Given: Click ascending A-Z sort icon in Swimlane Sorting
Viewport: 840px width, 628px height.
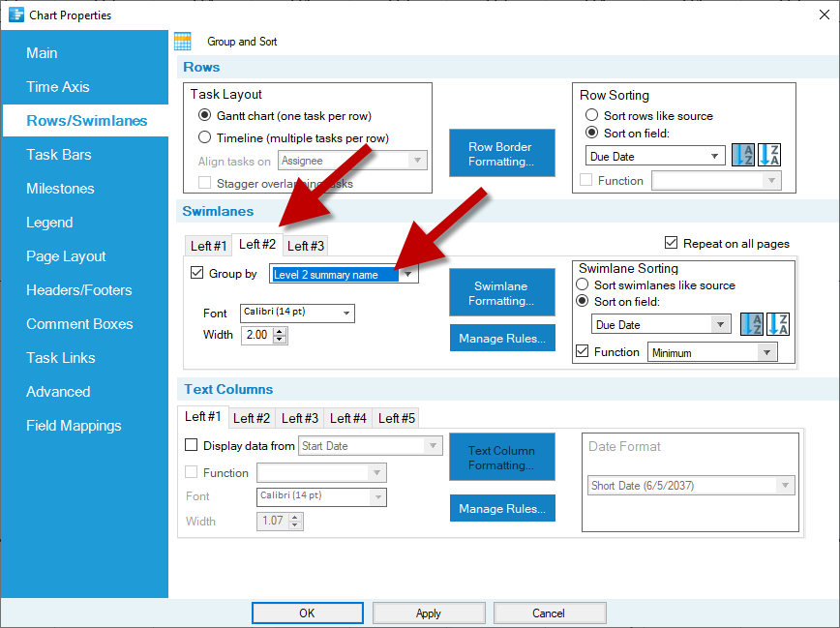Looking at the screenshot, I should 752,324.
